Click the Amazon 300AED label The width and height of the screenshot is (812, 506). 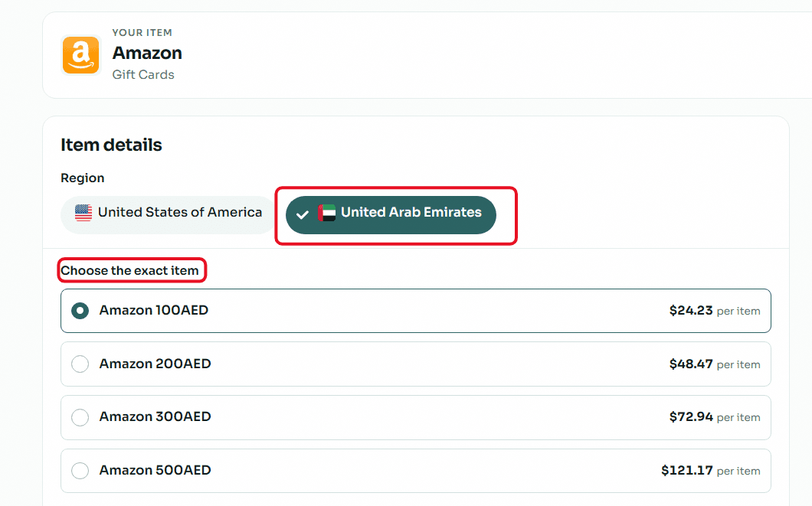pyautogui.click(x=156, y=416)
